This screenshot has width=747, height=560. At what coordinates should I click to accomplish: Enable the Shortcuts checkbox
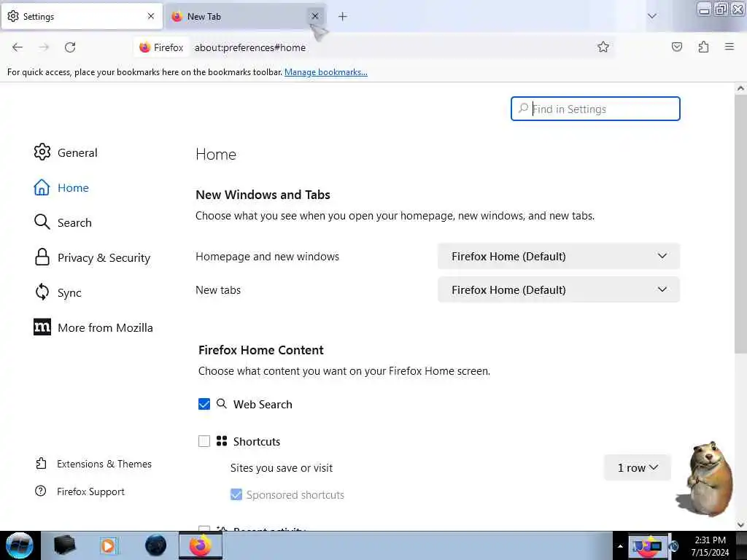click(x=204, y=441)
